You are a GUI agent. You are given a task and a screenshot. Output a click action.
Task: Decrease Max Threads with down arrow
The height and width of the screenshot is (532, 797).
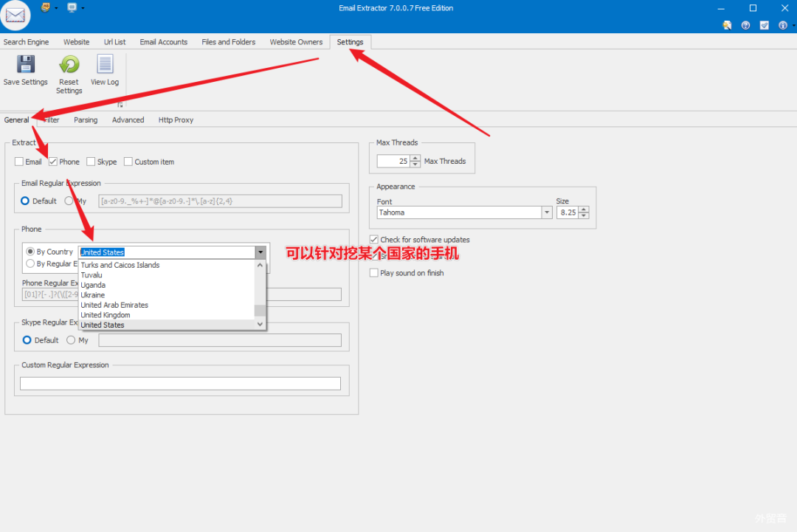415,164
